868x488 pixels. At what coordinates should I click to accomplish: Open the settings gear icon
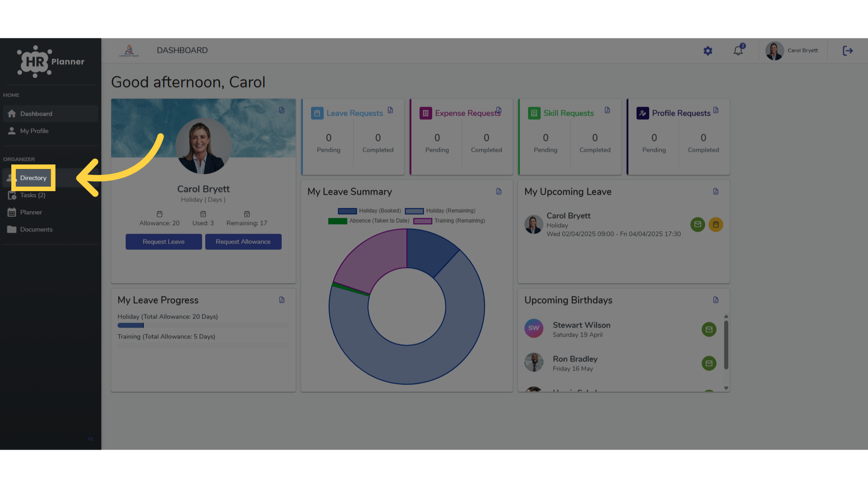708,51
